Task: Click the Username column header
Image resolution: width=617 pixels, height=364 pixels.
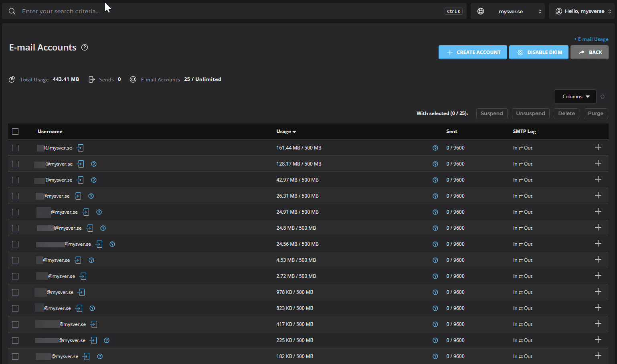Action: [x=50, y=131]
